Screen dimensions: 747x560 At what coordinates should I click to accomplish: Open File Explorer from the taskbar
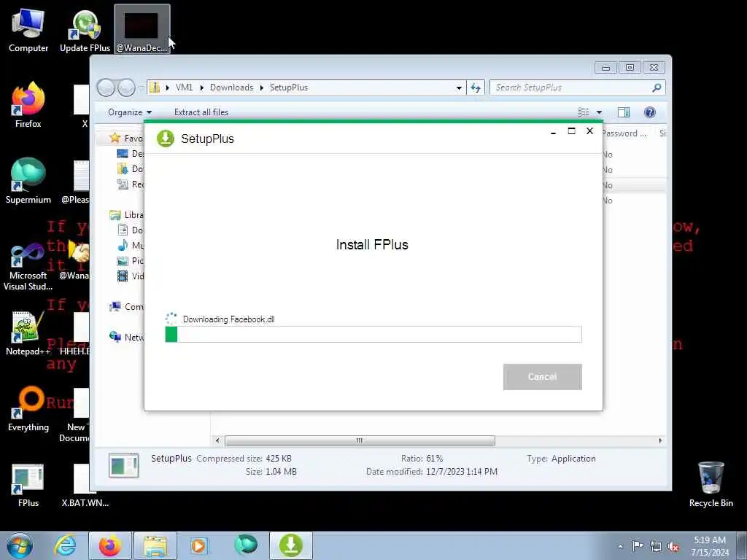click(x=155, y=545)
